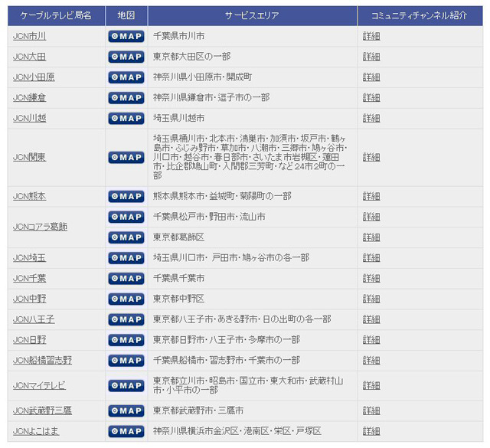Follow the JCN八王子 station link

pos(34,319)
